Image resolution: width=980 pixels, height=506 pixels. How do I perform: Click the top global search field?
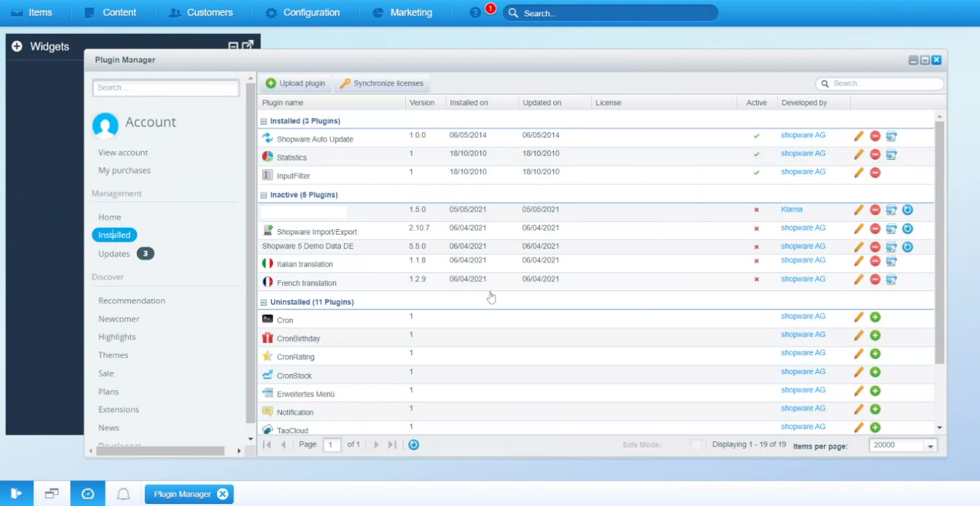point(610,13)
